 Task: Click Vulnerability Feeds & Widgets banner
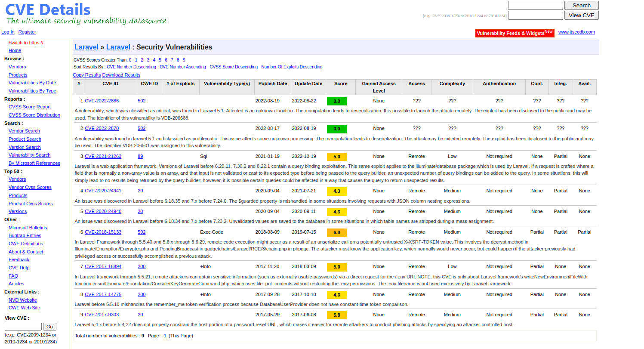tap(515, 33)
